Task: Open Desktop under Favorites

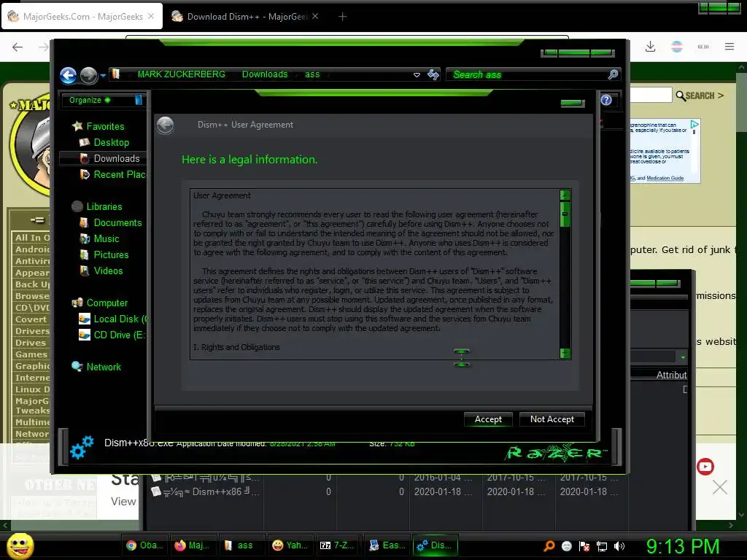Action: tap(104, 142)
